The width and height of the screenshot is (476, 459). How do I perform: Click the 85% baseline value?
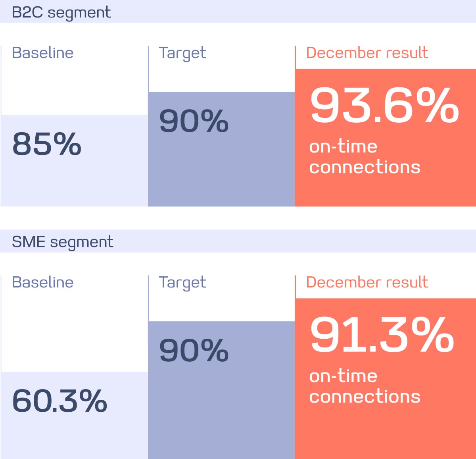tap(47, 144)
